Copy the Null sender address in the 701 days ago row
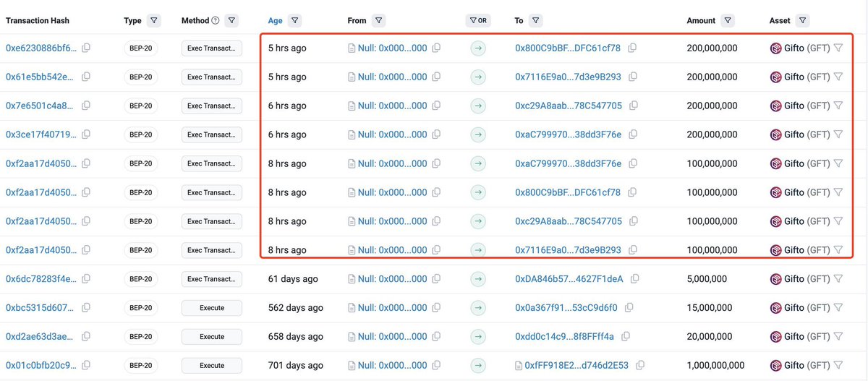 pyautogui.click(x=436, y=366)
